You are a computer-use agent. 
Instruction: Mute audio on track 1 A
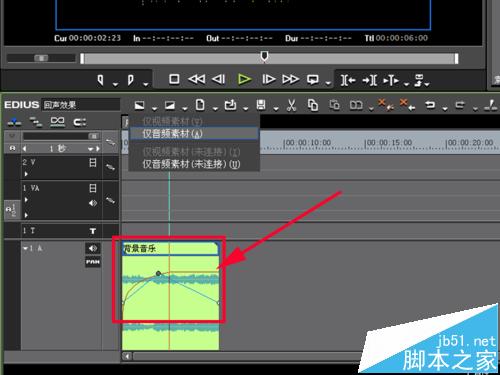[93, 248]
